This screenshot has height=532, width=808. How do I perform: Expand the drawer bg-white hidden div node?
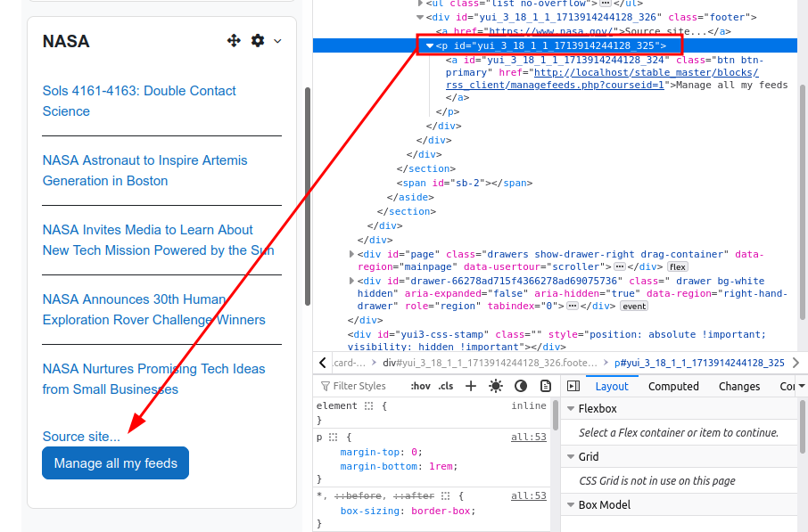[352, 282]
